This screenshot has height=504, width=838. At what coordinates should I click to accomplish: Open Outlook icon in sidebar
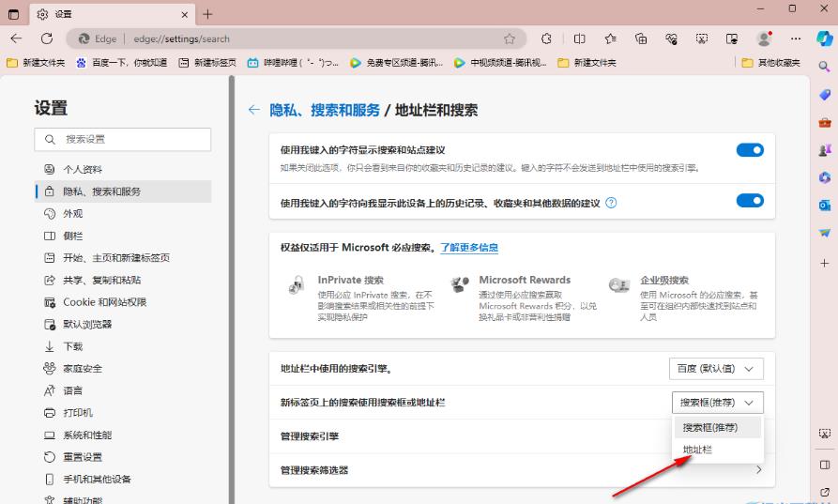(x=825, y=206)
